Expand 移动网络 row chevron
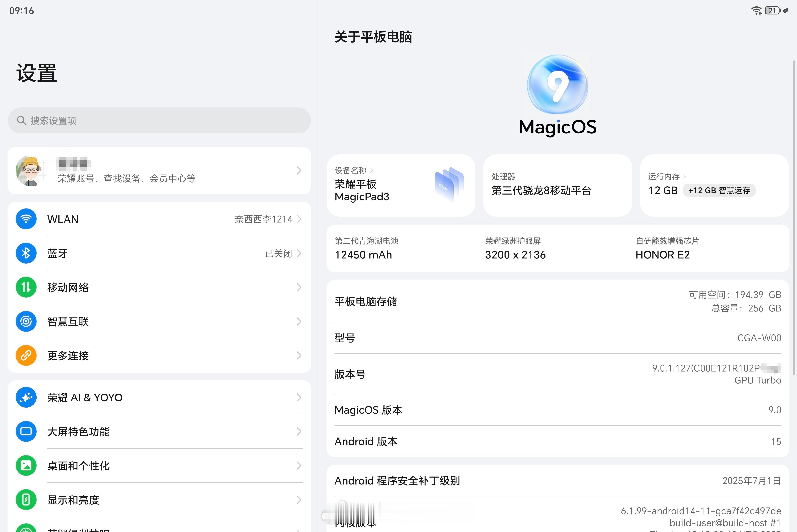Screen dimensions: 797x532 tap(299, 287)
